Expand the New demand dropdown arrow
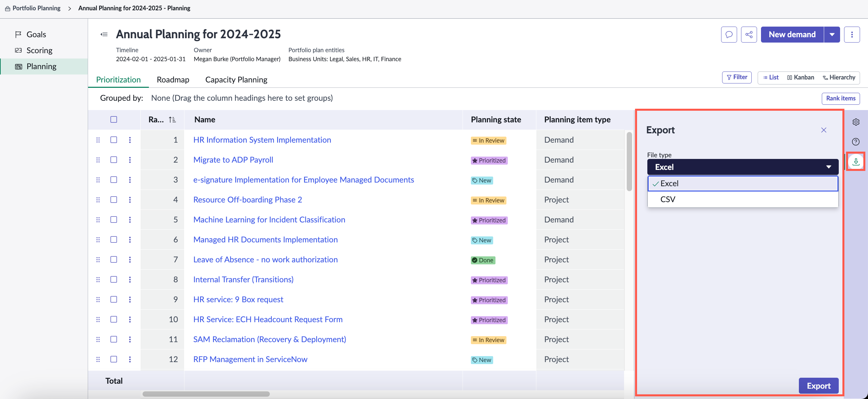Image resolution: width=868 pixels, height=399 pixels. tap(832, 34)
